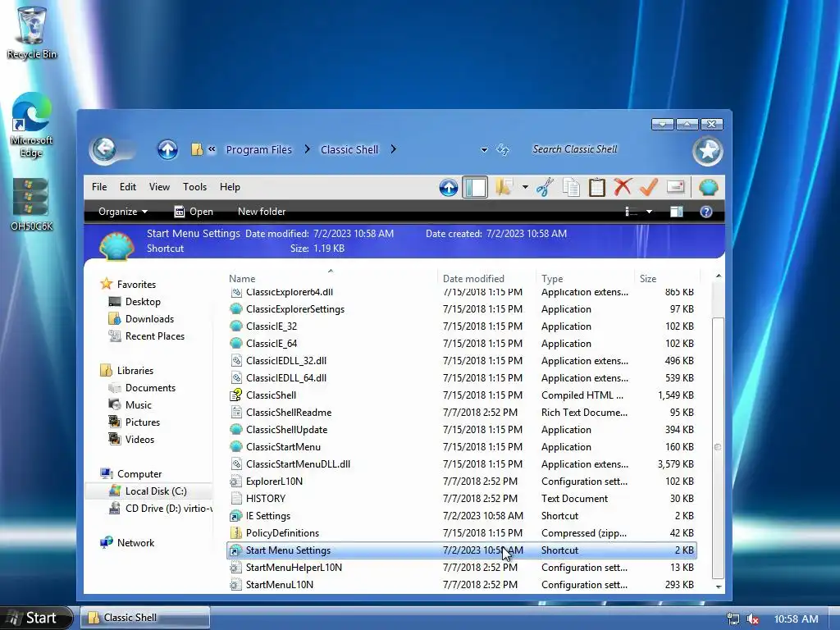Viewport: 840px width, 630px height.
Task: Expand the folder options toolbar dropdown arrow
Action: pyautogui.click(x=525, y=188)
